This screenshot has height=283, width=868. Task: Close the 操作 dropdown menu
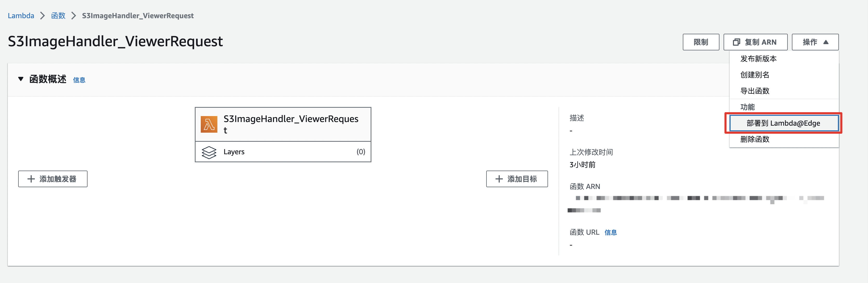(x=815, y=42)
